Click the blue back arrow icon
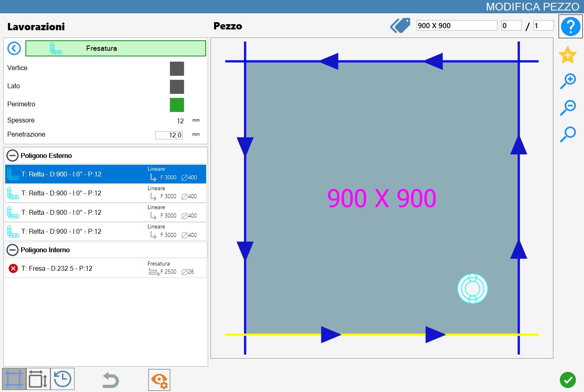Screen dimensions: 584x392 14,49
